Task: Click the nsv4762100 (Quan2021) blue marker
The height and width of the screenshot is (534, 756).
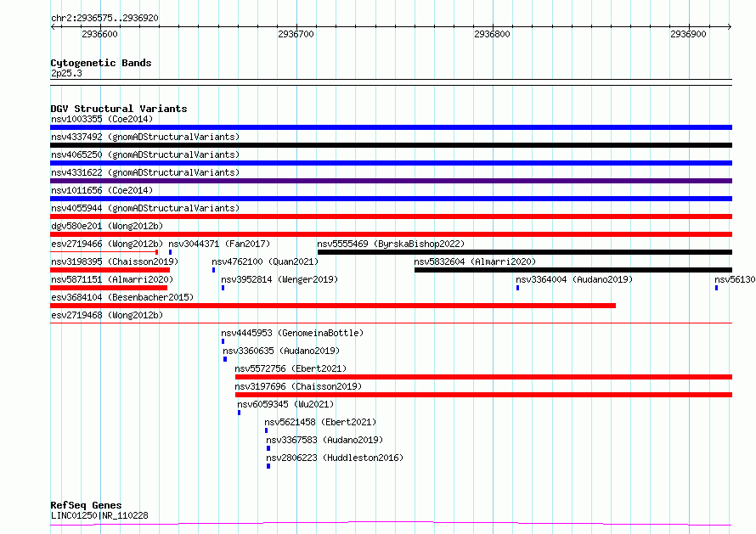Action: pos(213,270)
